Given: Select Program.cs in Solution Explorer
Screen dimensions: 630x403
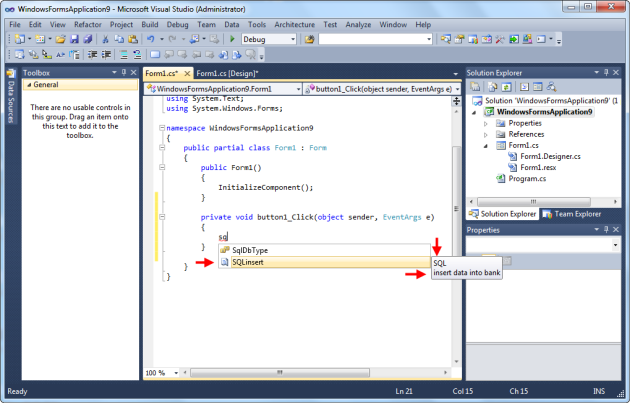Looking at the screenshot, I should tap(528, 179).
